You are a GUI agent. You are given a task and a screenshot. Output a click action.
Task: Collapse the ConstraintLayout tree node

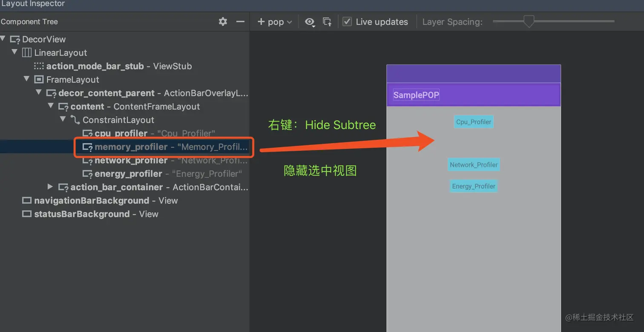pos(63,119)
